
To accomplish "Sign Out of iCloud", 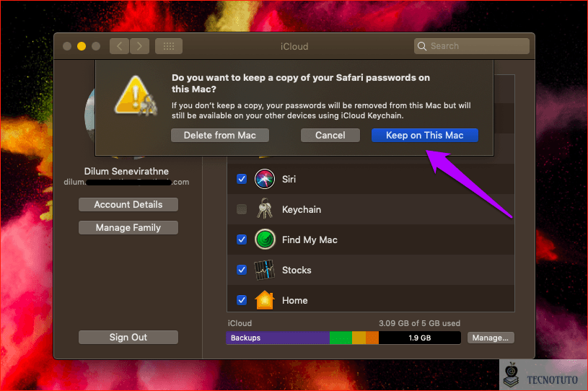I will pyautogui.click(x=128, y=338).
